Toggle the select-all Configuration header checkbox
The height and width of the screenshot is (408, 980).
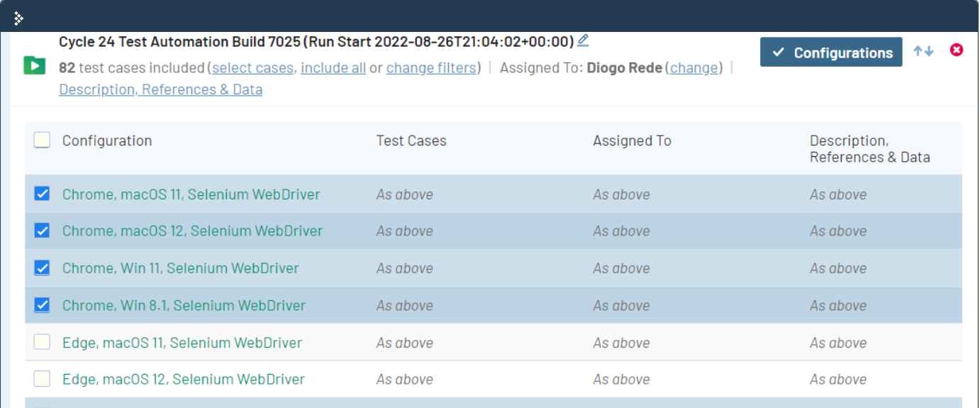tap(42, 140)
